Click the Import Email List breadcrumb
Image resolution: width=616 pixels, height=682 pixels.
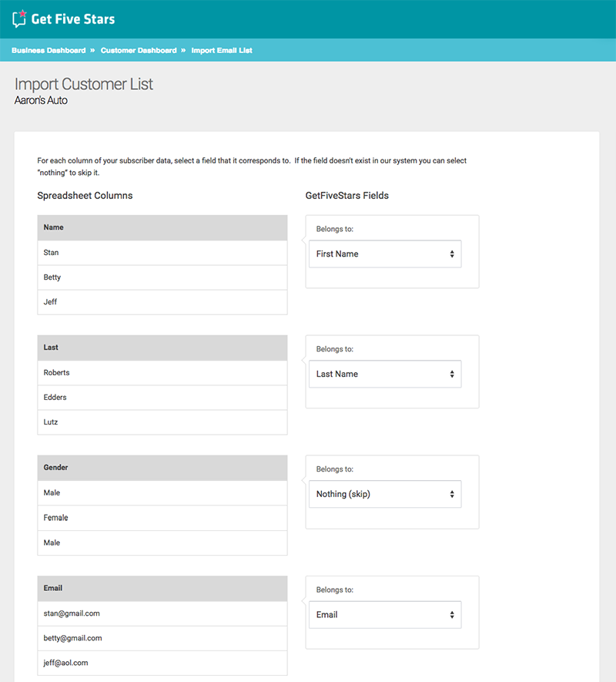222,50
